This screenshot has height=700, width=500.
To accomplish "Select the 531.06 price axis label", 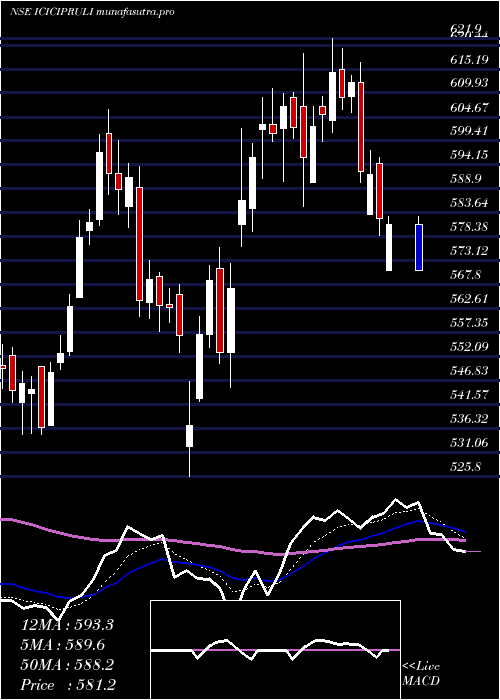I will tap(469, 443).
